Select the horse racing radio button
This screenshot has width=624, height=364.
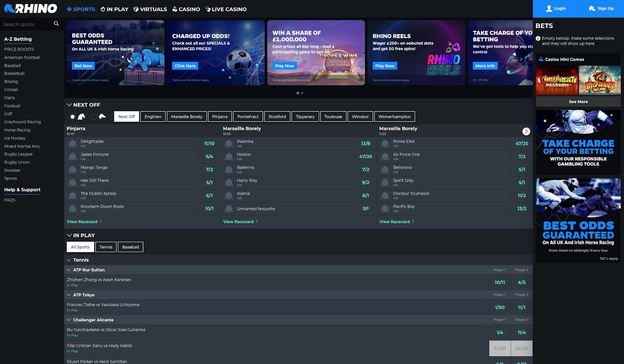coord(73,117)
